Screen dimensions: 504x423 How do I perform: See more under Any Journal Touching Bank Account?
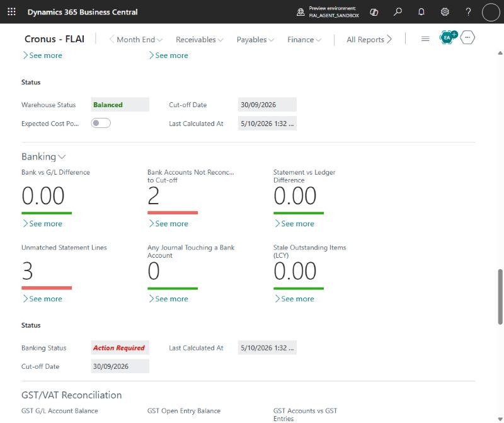click(168, 299)
